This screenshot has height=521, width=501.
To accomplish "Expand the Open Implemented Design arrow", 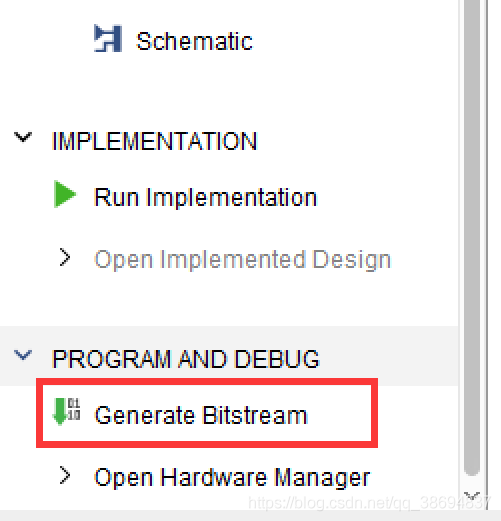I will (x=65, y=257).
